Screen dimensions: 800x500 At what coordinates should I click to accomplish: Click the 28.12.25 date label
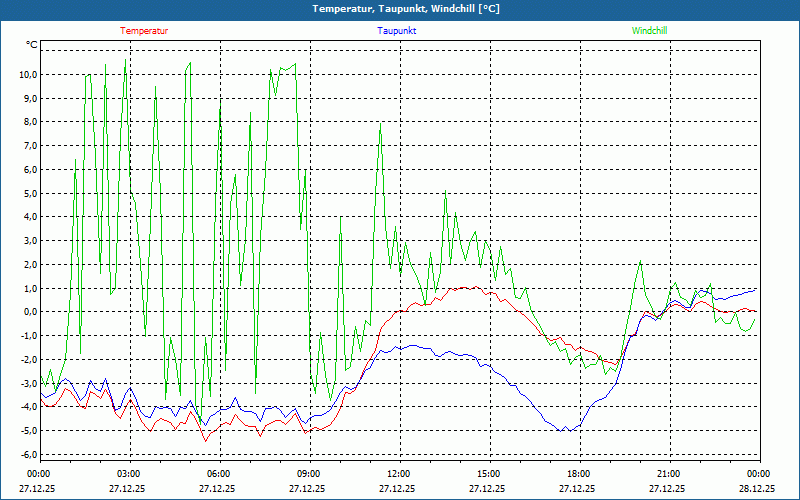(757, 489)
